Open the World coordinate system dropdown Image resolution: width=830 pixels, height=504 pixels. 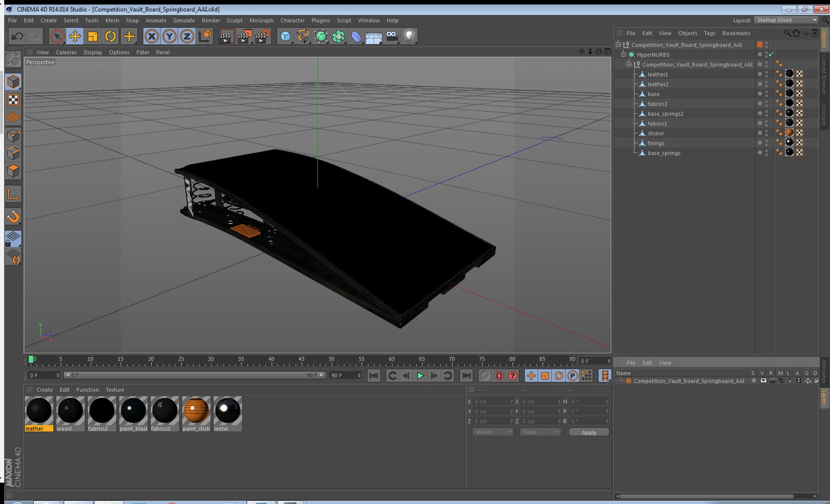(493, 432)
